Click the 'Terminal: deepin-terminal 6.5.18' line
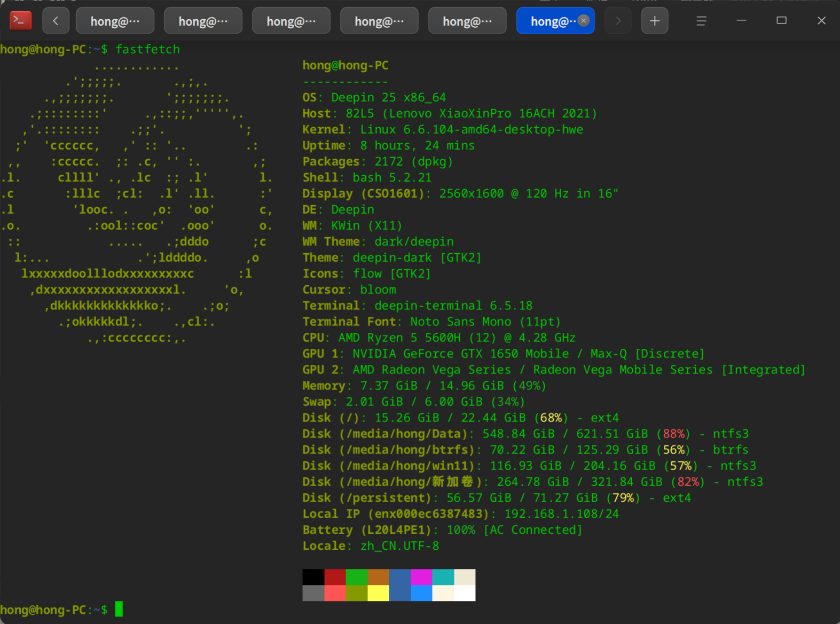This screenshot has width=840, height=624. point(418,306)
